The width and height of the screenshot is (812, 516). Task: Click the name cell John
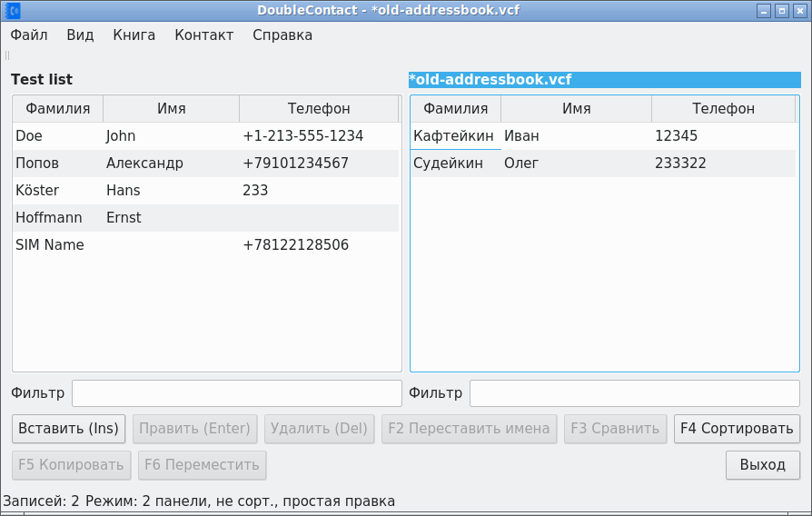(172, 136)
